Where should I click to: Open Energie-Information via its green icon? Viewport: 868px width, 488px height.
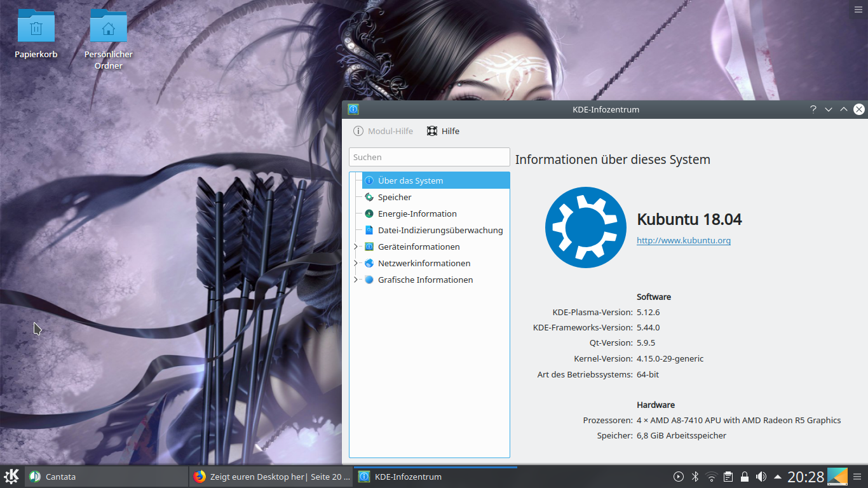[x=369, y=213]
